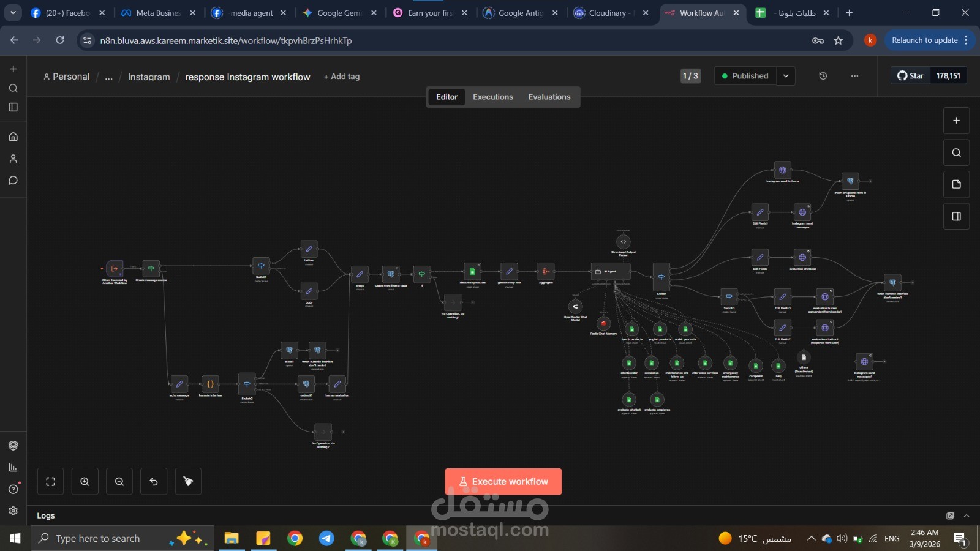Open the Windows Start menu
This screenshot has height=551, width=980.
(x=15, y=538)
